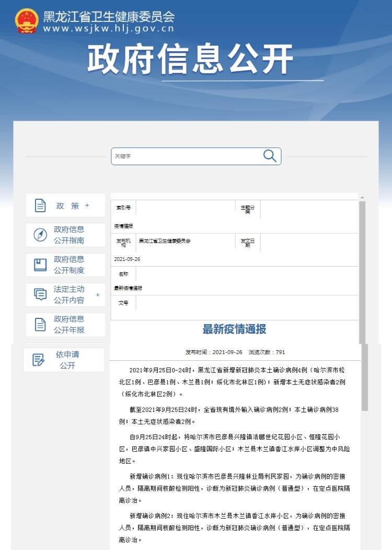The width and height of the screenshot is (392, 550).
Task: Select the 名称 label cell
Action: [123, 274]
